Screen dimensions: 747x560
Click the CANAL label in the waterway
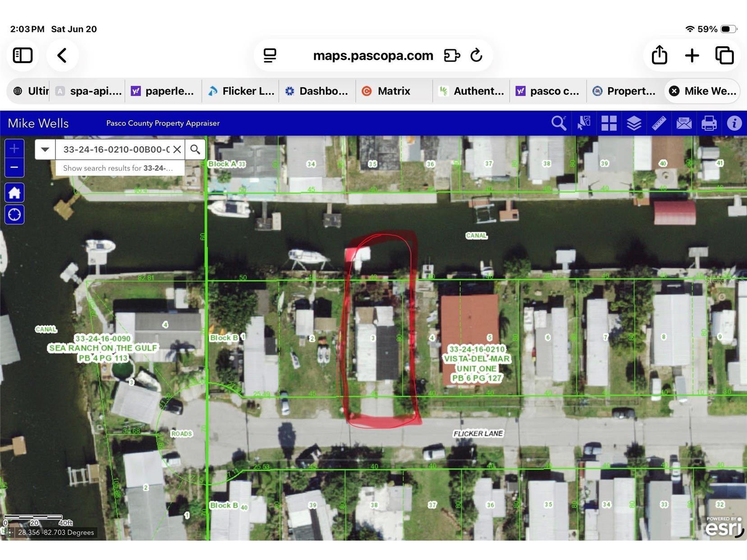476,235
